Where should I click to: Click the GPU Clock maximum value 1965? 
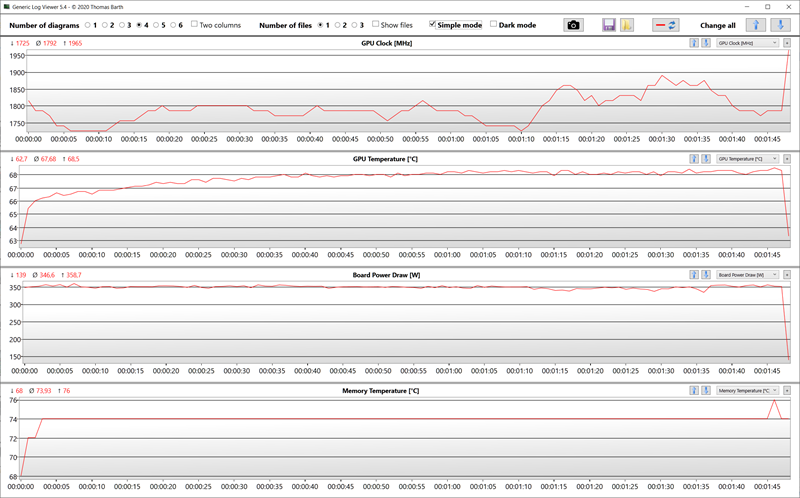[75, 43]
